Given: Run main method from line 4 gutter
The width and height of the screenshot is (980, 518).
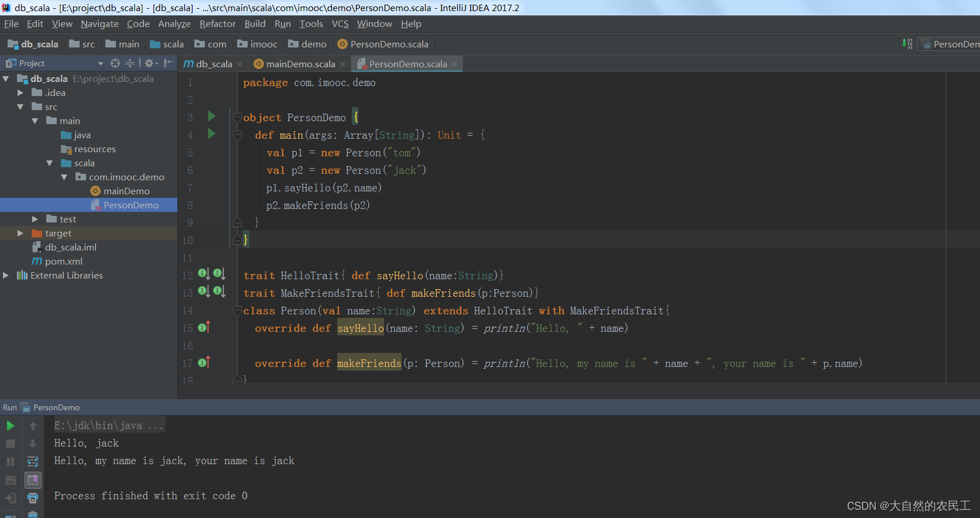Looking at the screenshot, I should tap(212, 134).
